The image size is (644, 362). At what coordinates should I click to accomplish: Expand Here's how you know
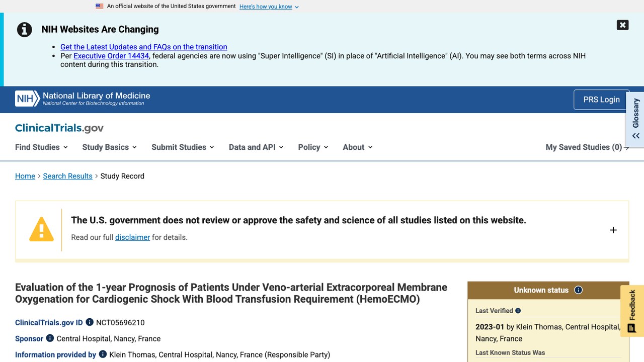click(x=269, y=7)
